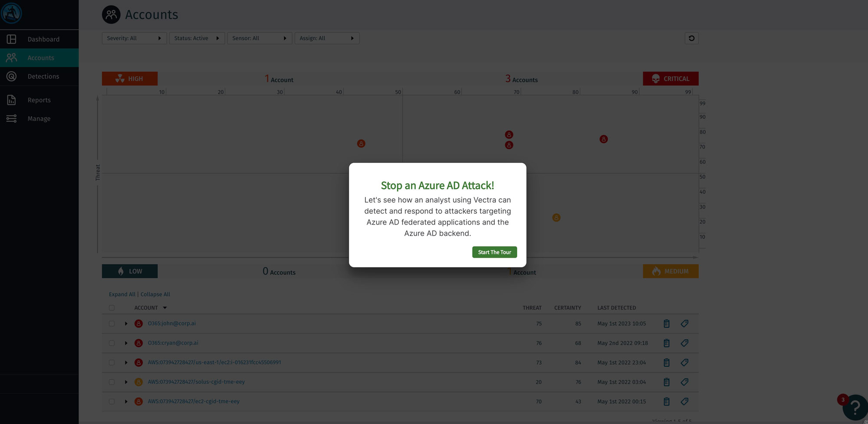Viewport: 868px width, 424px height.
Task: Open the AWS ec2-cgid-tme-eey account link
Action: point(194,401)
